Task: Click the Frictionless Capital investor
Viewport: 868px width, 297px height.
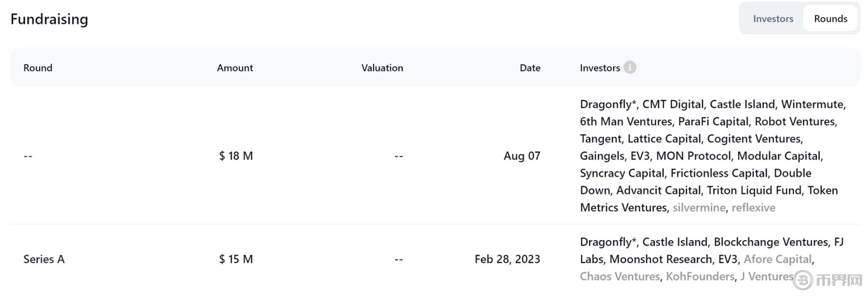Action: [719, 173]
